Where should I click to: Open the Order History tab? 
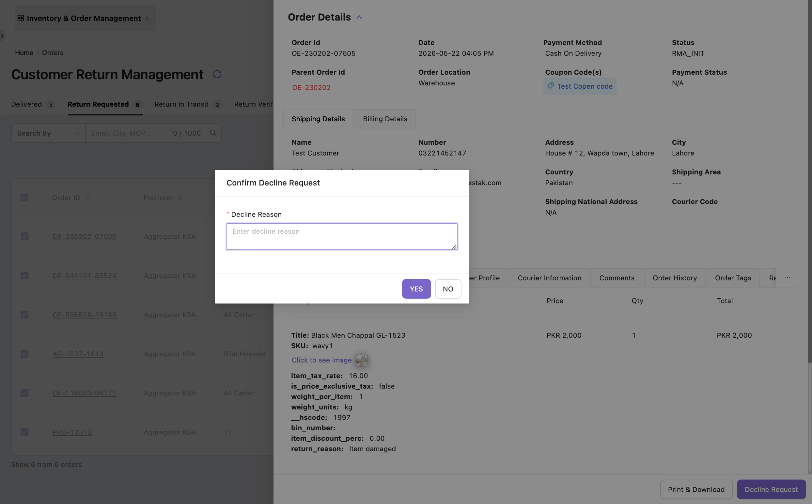click(x=675, y=278)
